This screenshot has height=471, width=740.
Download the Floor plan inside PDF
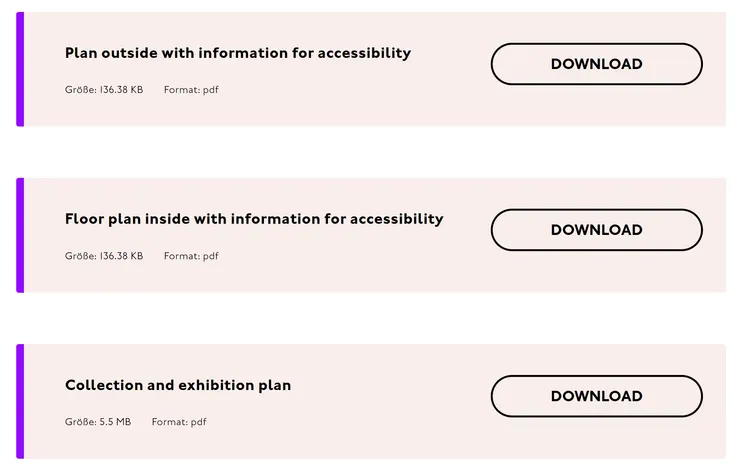pyautogui.click(x=596, y=230)
